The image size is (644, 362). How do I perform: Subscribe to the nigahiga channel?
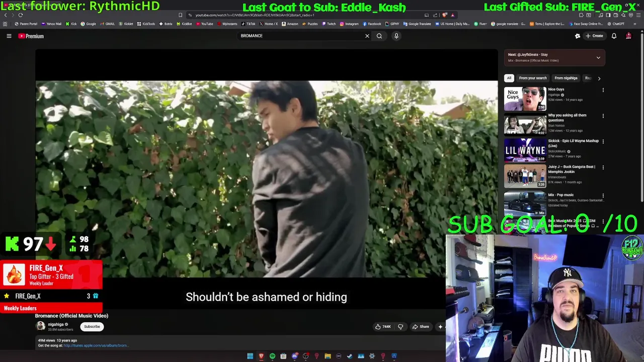click(92, 327)
